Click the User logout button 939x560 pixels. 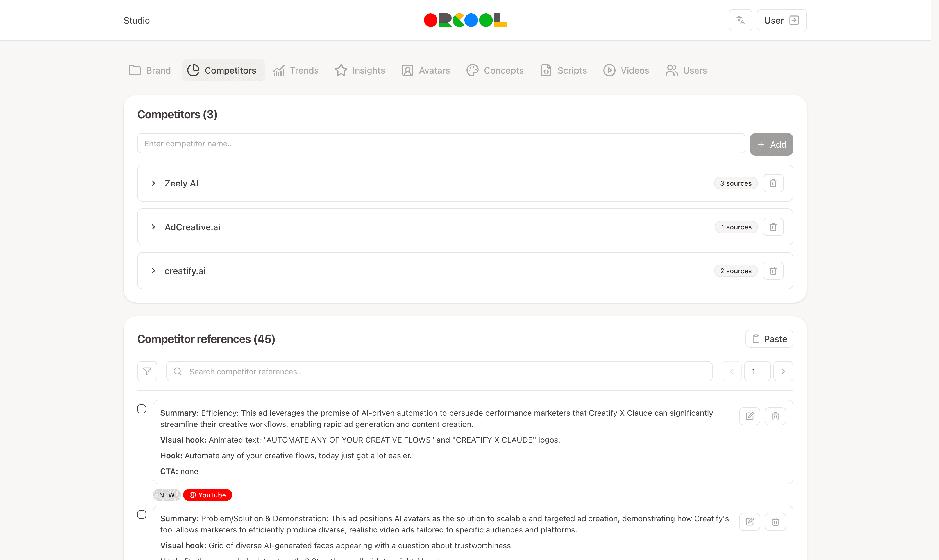781,21
